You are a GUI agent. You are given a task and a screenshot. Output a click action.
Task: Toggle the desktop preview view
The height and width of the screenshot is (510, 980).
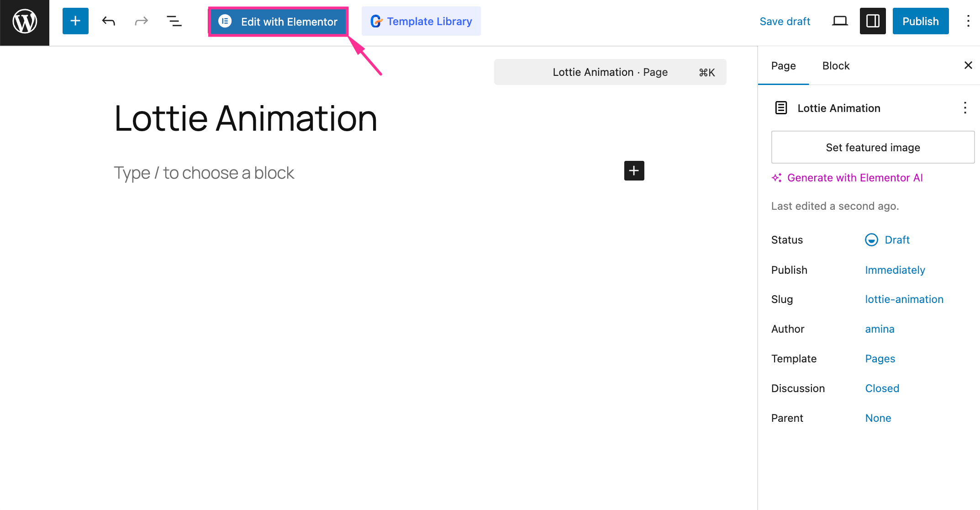tap(839, 21)
